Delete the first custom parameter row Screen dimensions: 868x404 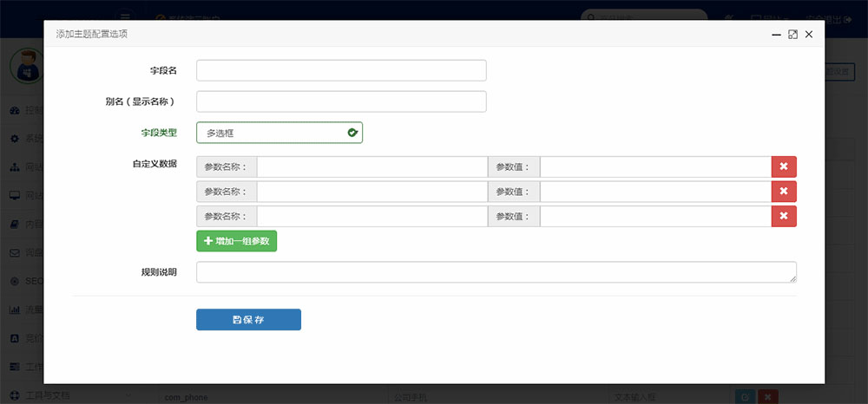tap(784, 166)
